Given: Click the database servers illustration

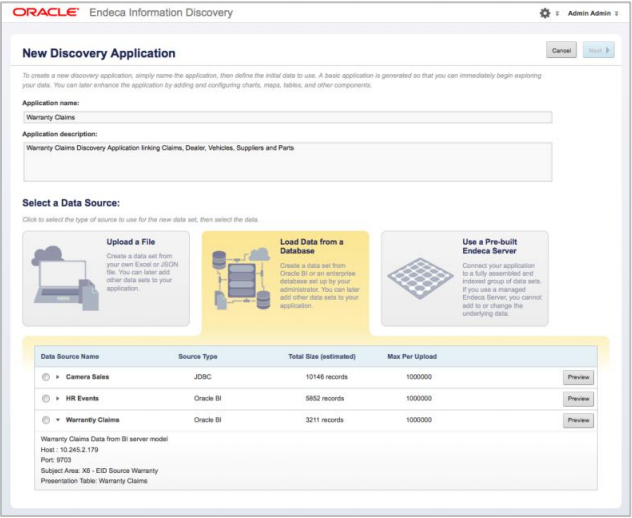Looking at the screenshot, I should point(241,279).
